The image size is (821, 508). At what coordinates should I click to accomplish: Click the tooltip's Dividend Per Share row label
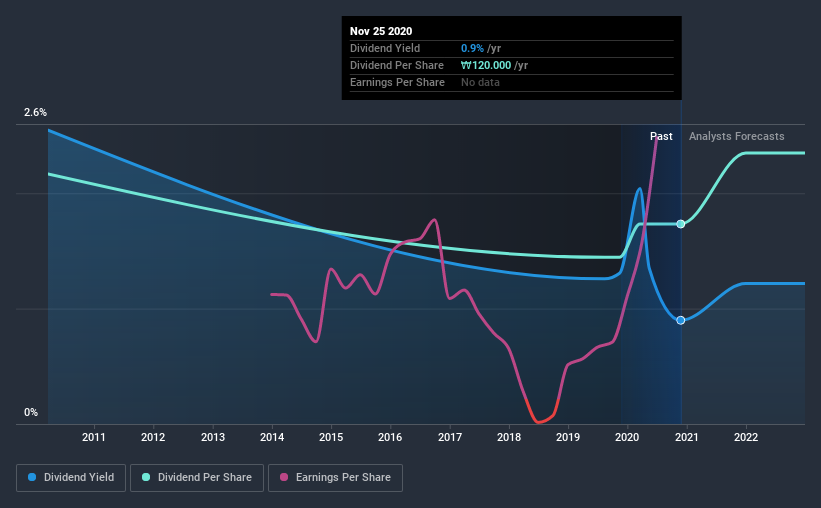(396, 65)
